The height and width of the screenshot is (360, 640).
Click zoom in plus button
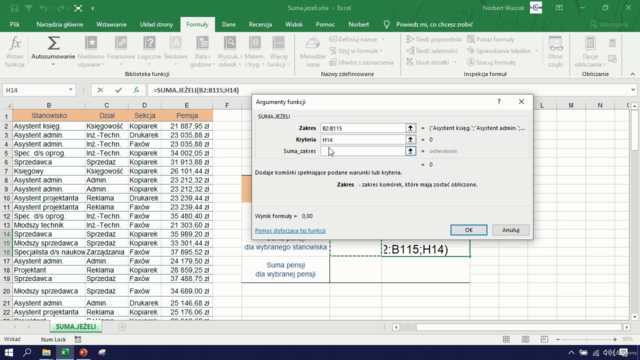click(615, 339)
